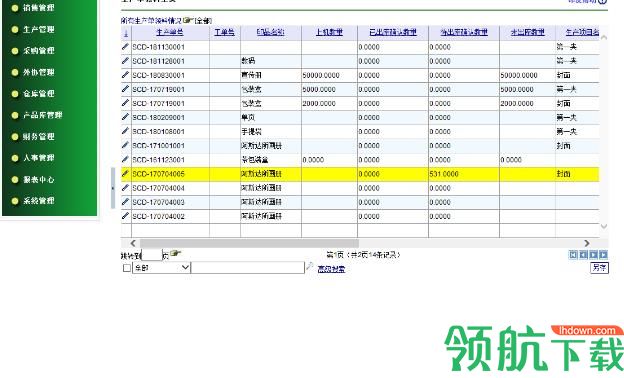Click pencil icon for row SCD-170704003
Screen dimensions: 624x378
tap(125, 202)
